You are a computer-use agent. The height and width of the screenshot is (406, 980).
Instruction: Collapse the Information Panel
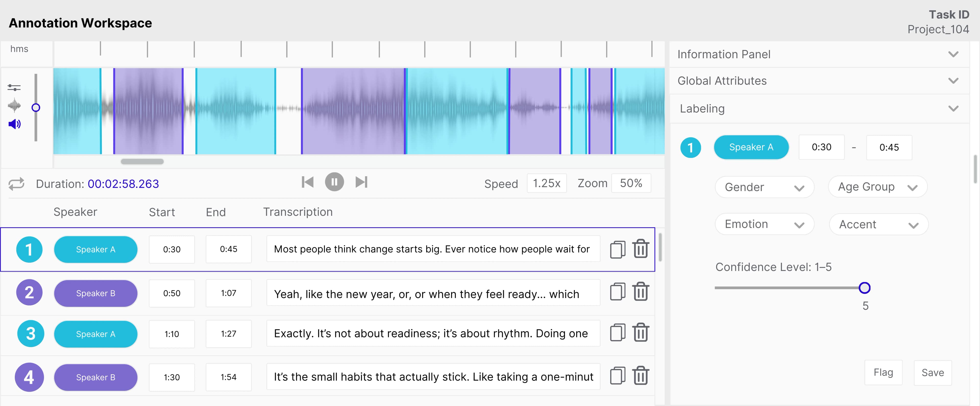953,54
